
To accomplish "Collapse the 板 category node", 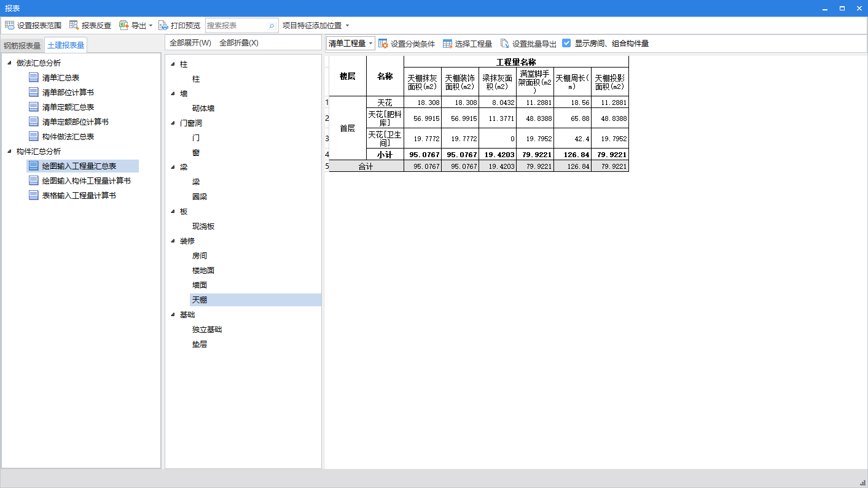I will pyautogui.click(x=173, y=211).
